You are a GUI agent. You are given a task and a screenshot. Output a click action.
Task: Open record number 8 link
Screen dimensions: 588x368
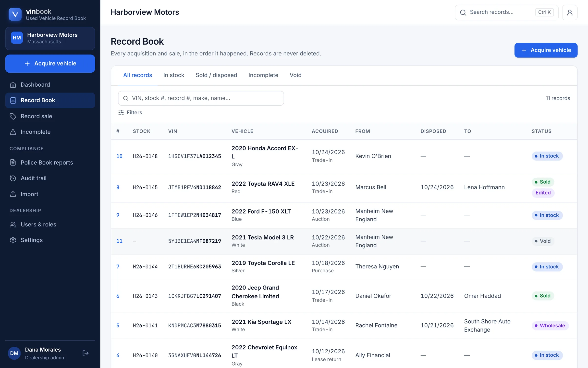[118, 187]
